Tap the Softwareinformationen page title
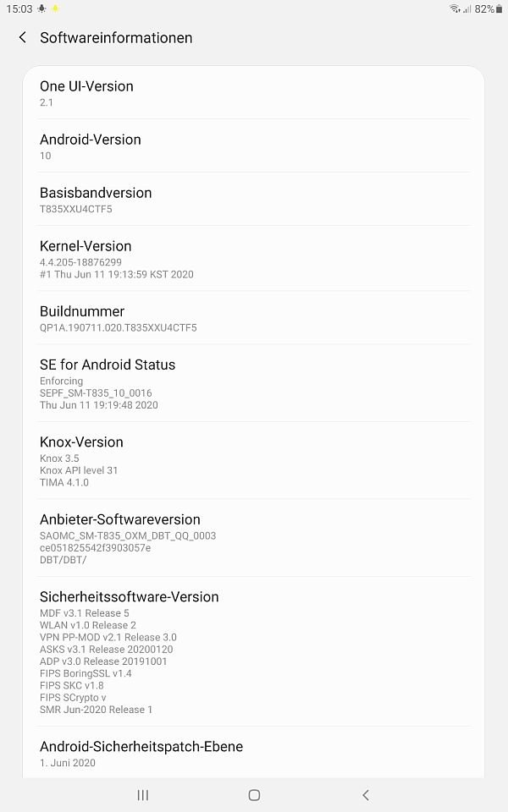Screen dimensions: 508x812 click(x=116, y=38)
